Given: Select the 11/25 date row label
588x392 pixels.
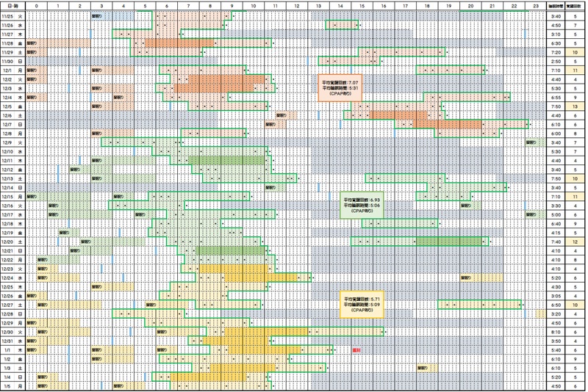Looking at the screenshot, I should click(10, 15).
